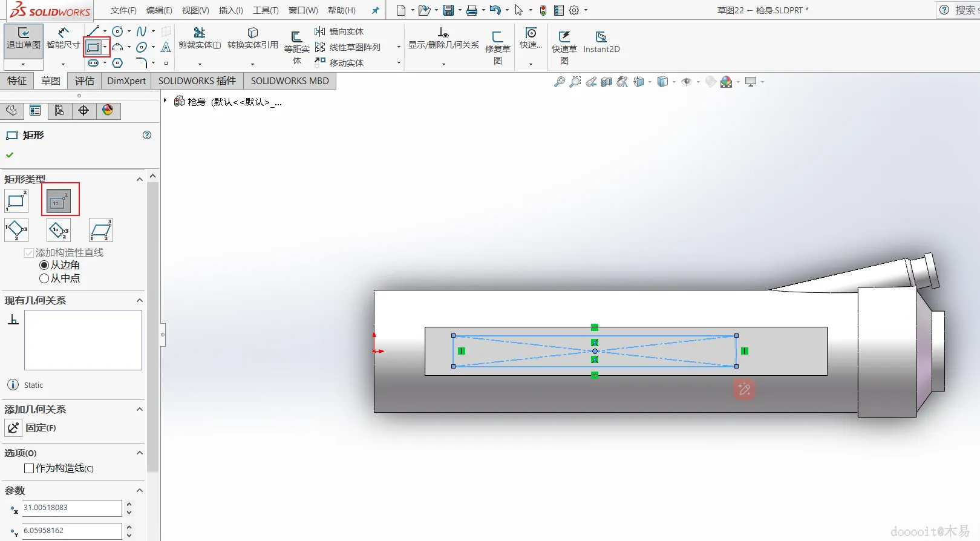Click the 剪裁实体 trim entities tool
This screenshot has height=541, width=980.
[x=200, y=38]
